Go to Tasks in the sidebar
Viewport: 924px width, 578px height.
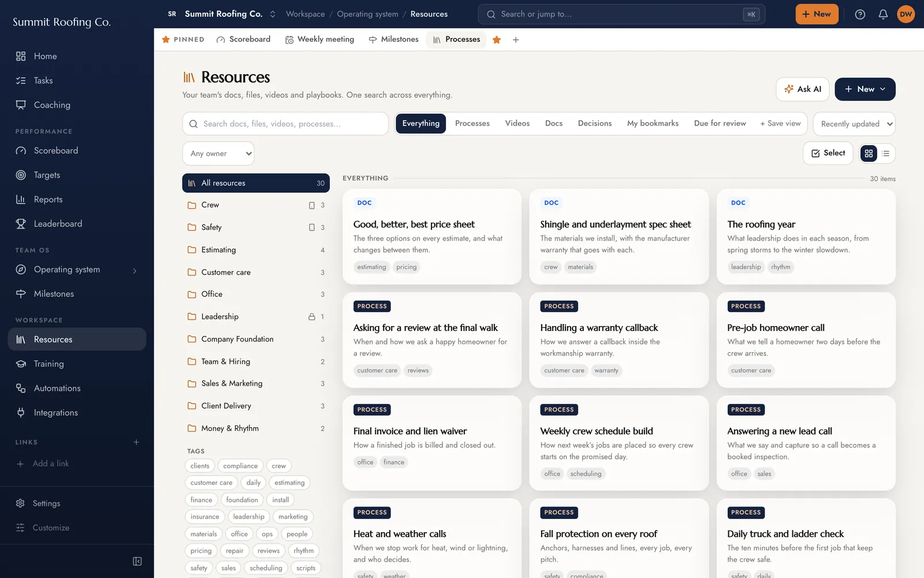(77, 80)
